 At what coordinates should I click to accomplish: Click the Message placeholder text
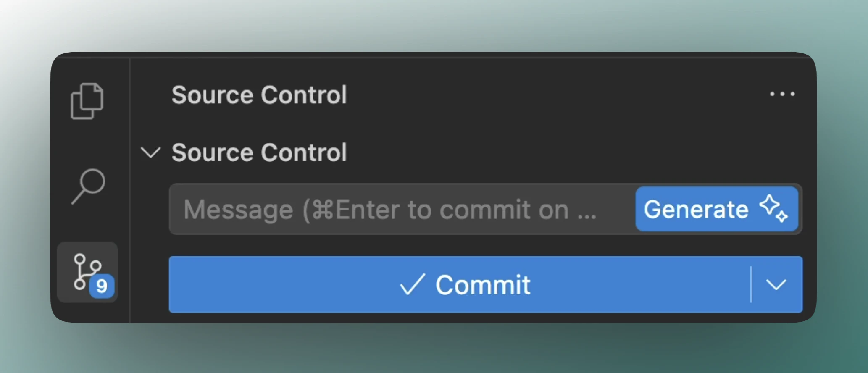(x=390, y=209)
